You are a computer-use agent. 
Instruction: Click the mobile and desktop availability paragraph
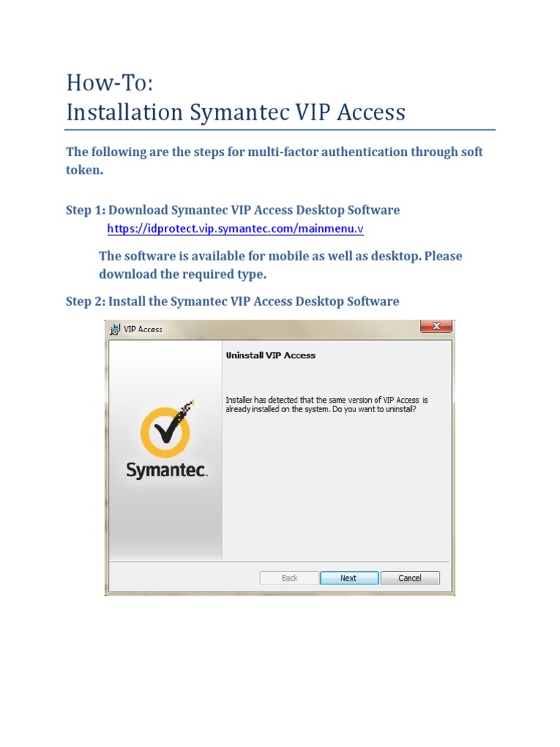pos(281,265)
